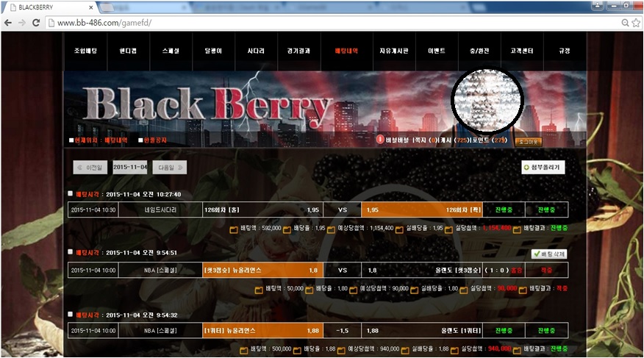644x358 pixels.
Task: Click the 126회차 [홀] cell
Action: (x=263, y=210)
